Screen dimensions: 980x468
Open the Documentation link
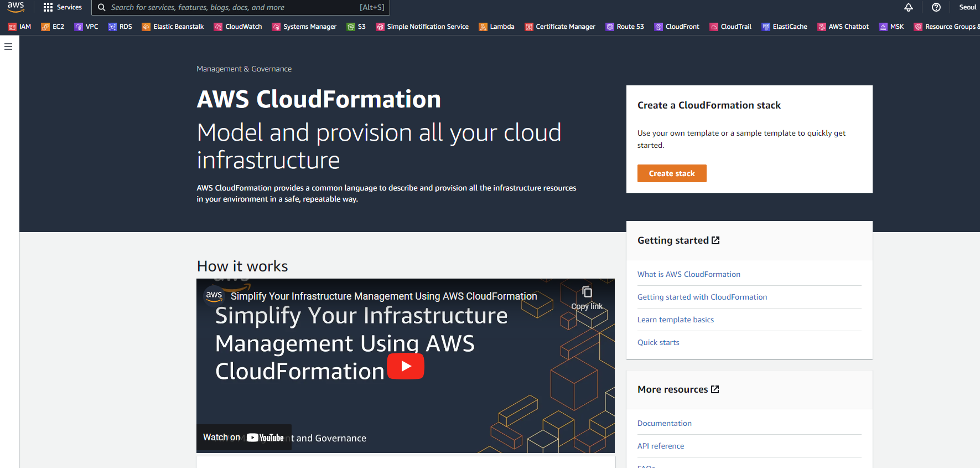(x=665, y=423)
